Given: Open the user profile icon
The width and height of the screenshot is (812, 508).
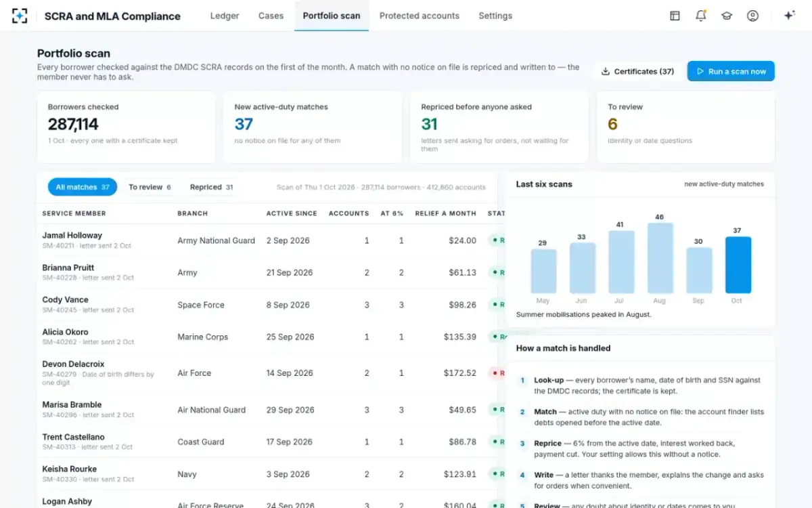Looking at the screenshot, I should coord(752,16).
